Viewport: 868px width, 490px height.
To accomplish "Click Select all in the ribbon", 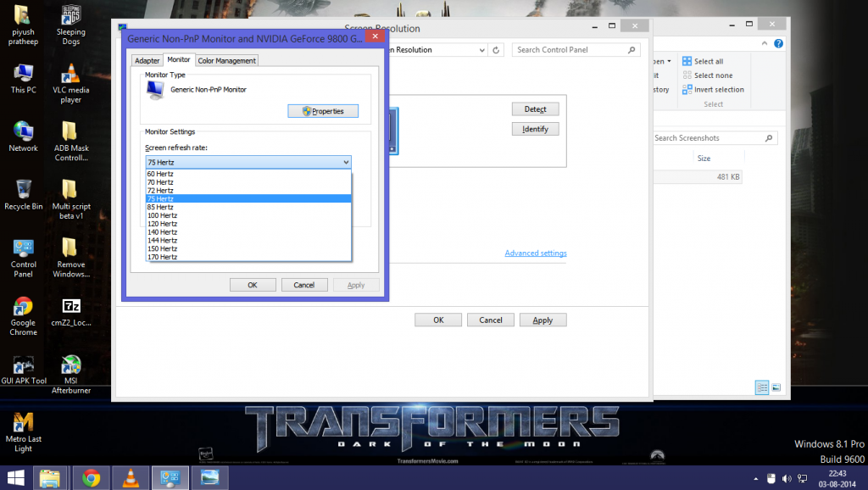I will pos(708,62).
